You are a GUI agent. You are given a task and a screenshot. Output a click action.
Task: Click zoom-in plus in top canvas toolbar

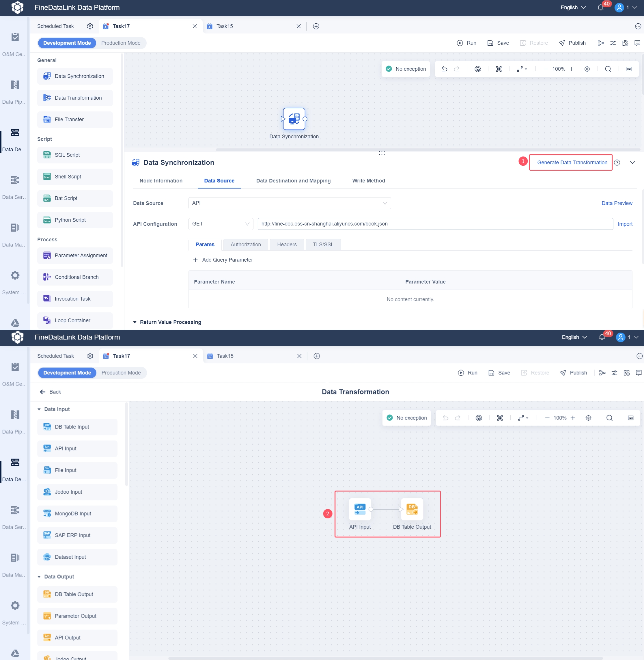572,69
